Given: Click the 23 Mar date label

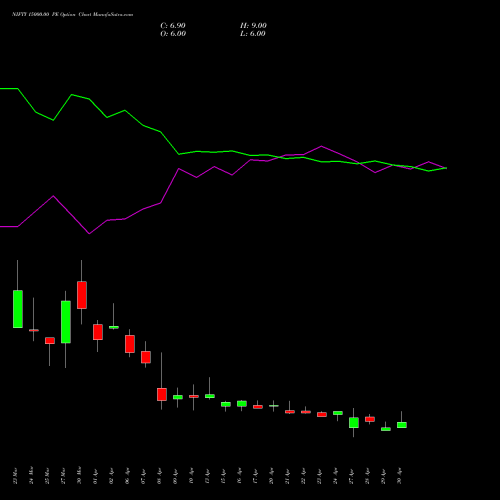Looking at the screenshot, I should tap(15, 476).
